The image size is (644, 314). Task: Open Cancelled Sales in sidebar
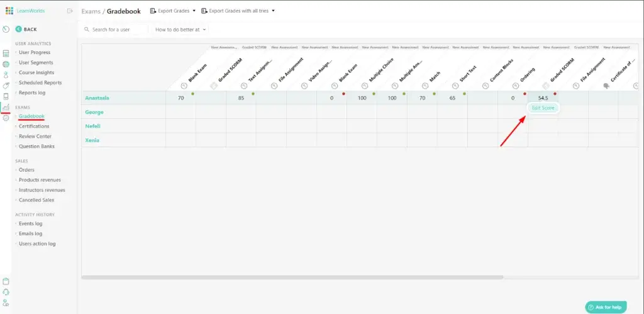click(x=36, y=200)
